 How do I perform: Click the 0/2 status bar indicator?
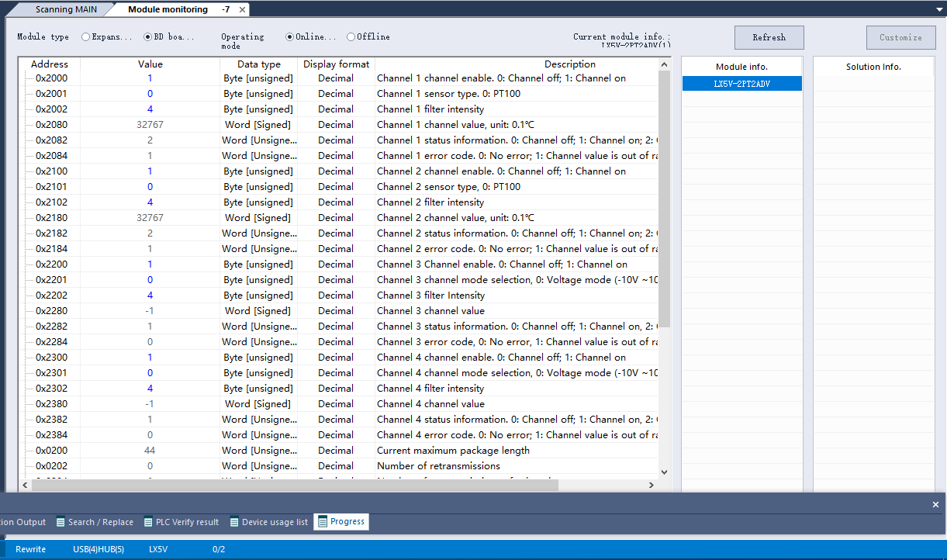pyautogui.click(x=219, y=549)
